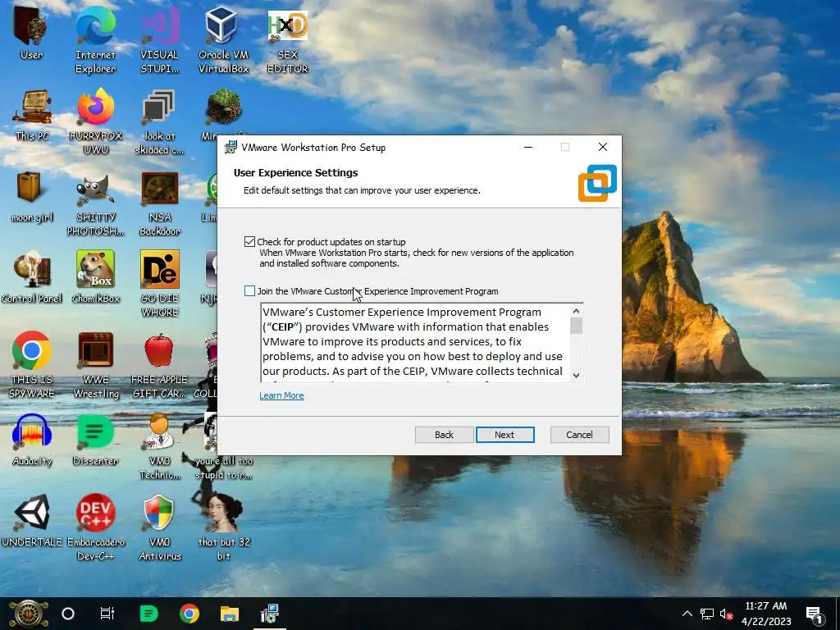
Task: Select the Control Panel desktop icon
Action: (x=32, y=277)
